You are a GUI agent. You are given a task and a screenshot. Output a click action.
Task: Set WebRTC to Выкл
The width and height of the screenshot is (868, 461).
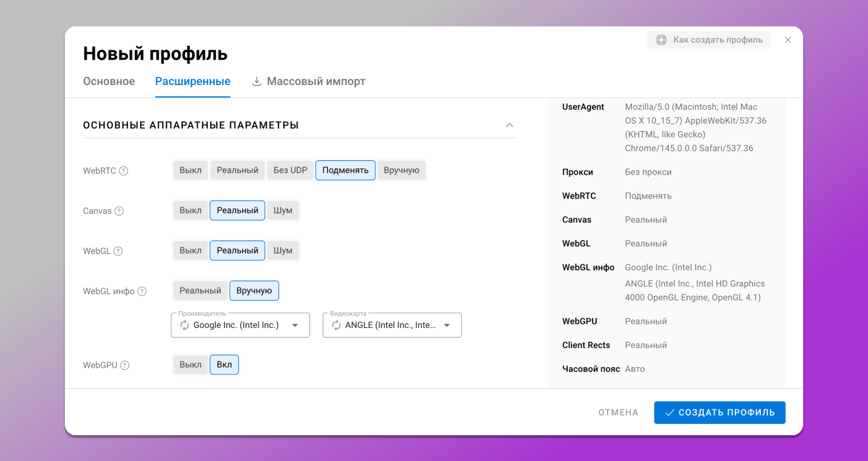click(190, 170)
